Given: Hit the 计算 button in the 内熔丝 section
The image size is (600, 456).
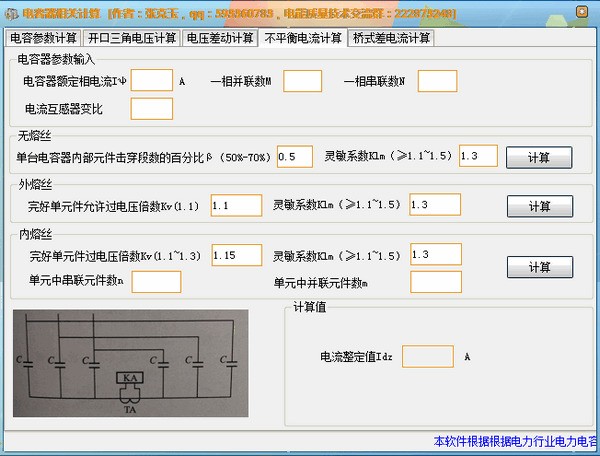Looking at the screenshot, I should 539,268.
